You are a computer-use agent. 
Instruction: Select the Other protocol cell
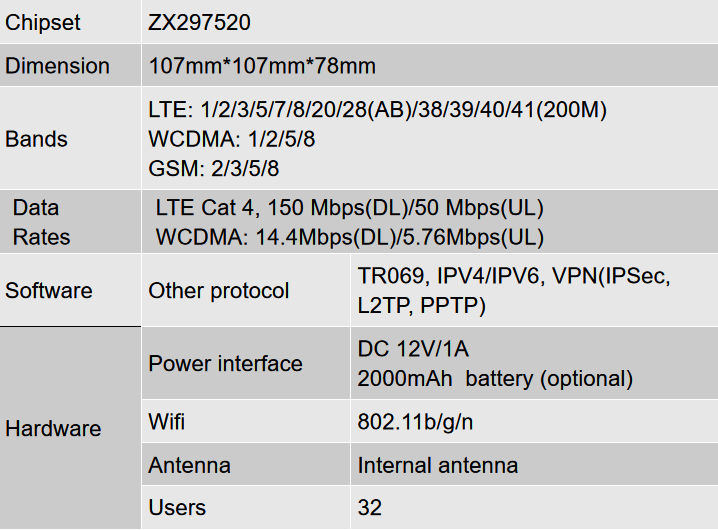[246, 290]
